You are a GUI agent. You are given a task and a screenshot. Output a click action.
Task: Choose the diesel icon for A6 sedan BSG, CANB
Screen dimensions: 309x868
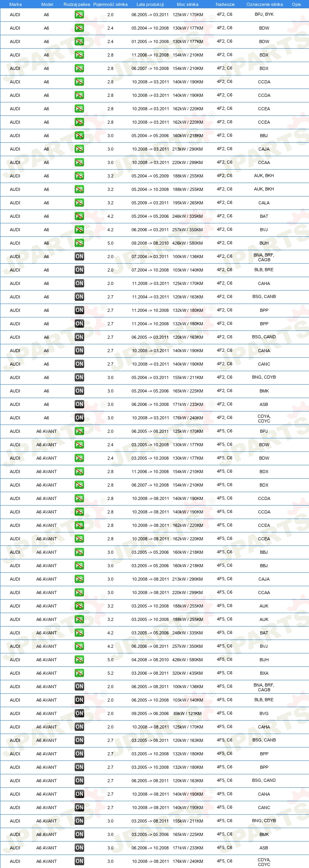tap(79, 297)
